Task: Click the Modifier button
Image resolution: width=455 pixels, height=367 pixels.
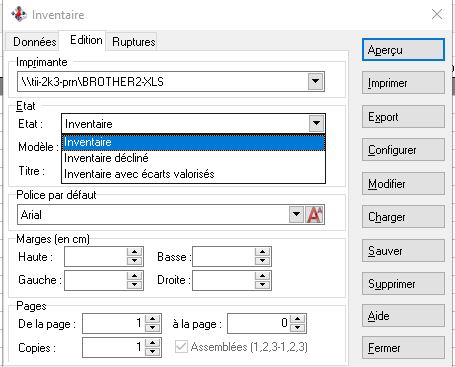Action: pyautogui.click(x=403, y=184)
